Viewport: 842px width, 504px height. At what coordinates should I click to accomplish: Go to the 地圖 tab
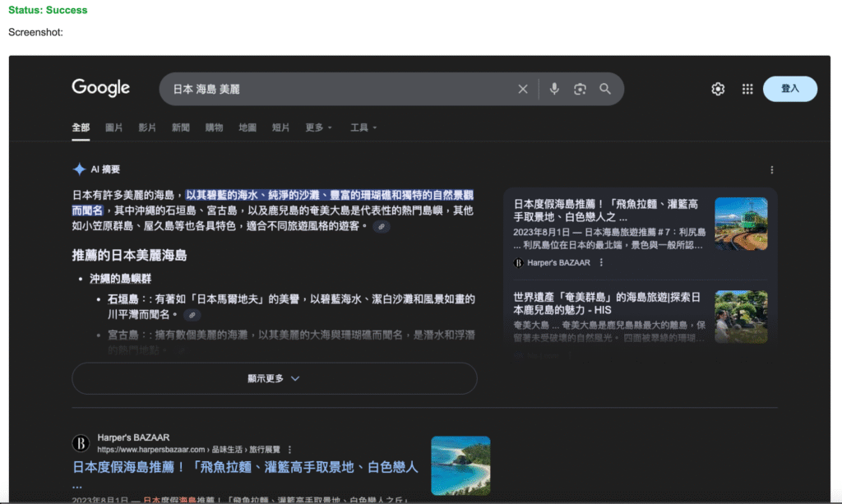tap(248, 127)
